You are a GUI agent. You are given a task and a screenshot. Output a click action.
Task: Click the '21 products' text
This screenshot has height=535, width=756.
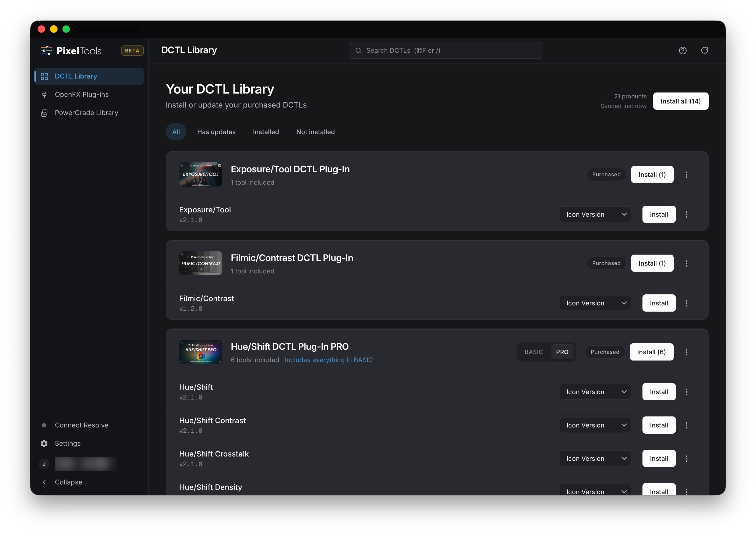(630, 96)
